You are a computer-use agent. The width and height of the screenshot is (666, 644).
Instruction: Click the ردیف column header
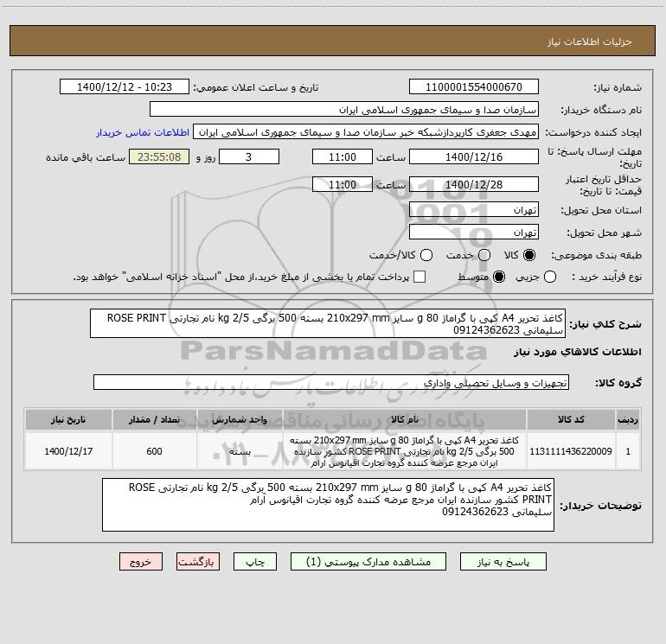(x=628, y=420)
